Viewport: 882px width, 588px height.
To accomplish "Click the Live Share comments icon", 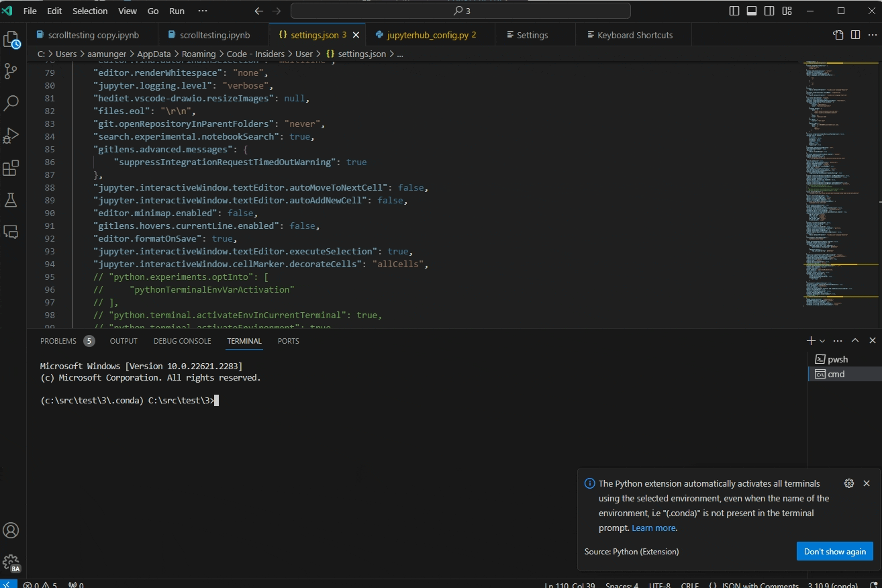I will [11, 232].
